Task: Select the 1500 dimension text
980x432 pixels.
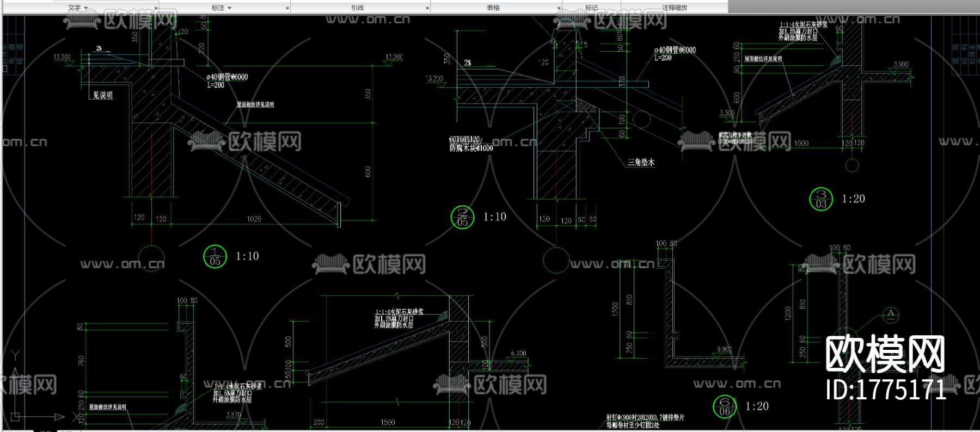Action: pos(388,422)
